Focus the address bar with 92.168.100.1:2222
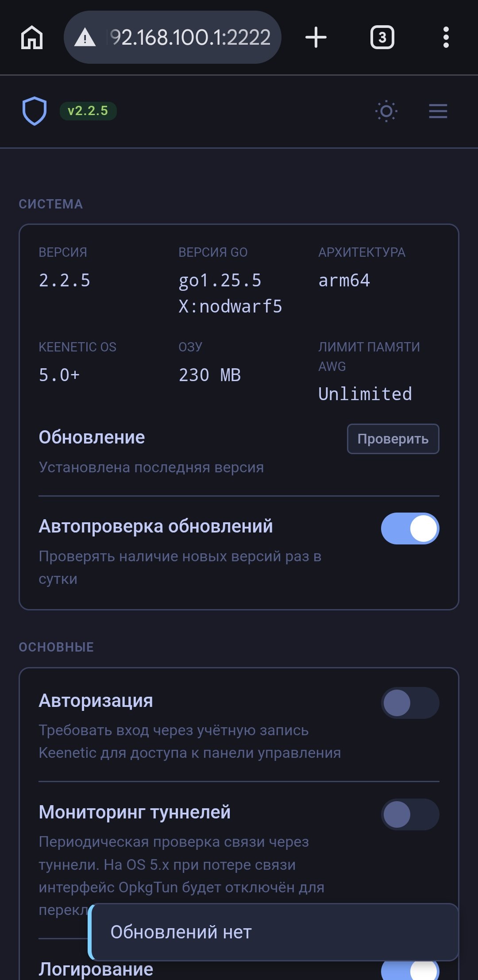Image resolution: width=478 pixels, height=980 pixels. [190, 37]
